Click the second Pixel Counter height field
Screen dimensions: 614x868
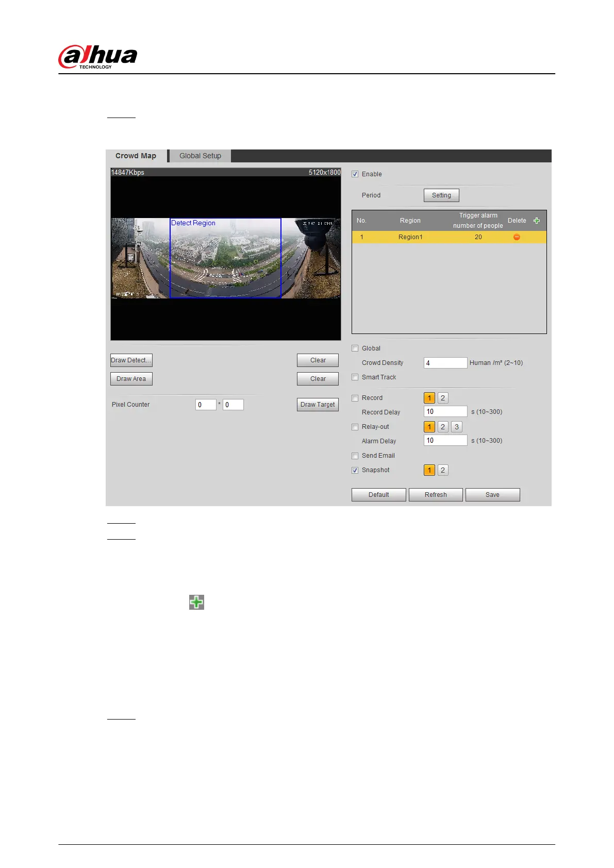233,405
